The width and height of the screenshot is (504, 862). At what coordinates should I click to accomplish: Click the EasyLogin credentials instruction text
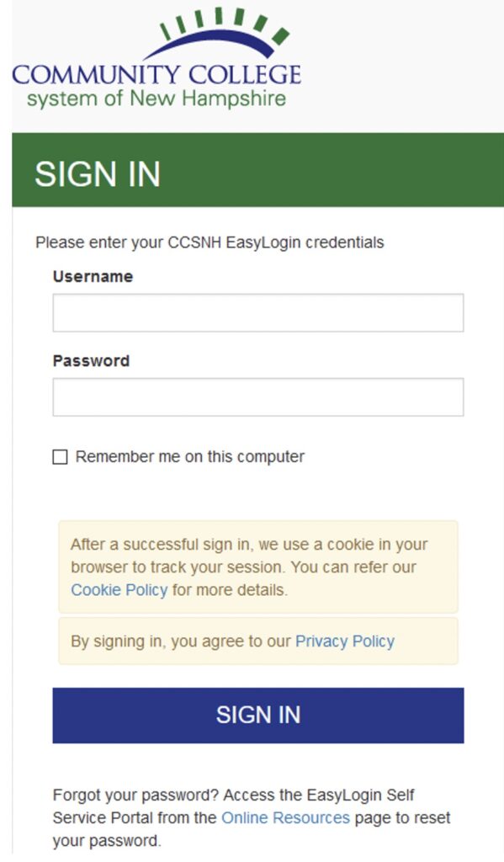(x=210, y=242)
